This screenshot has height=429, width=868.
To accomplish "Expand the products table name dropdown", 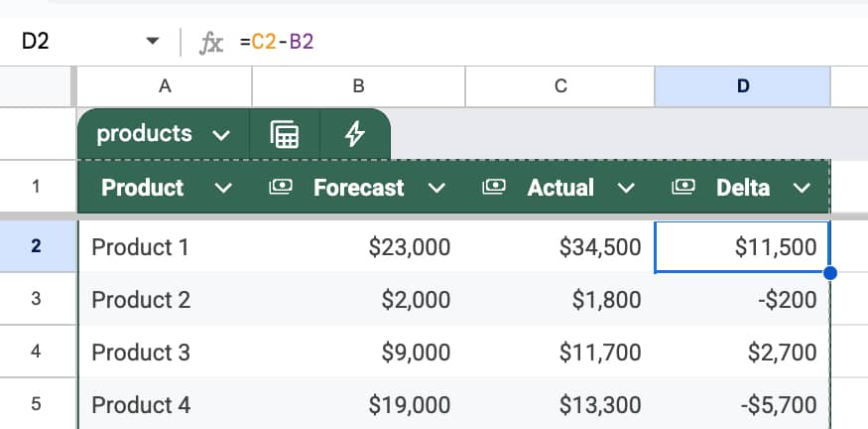I will tap(221, 135).
